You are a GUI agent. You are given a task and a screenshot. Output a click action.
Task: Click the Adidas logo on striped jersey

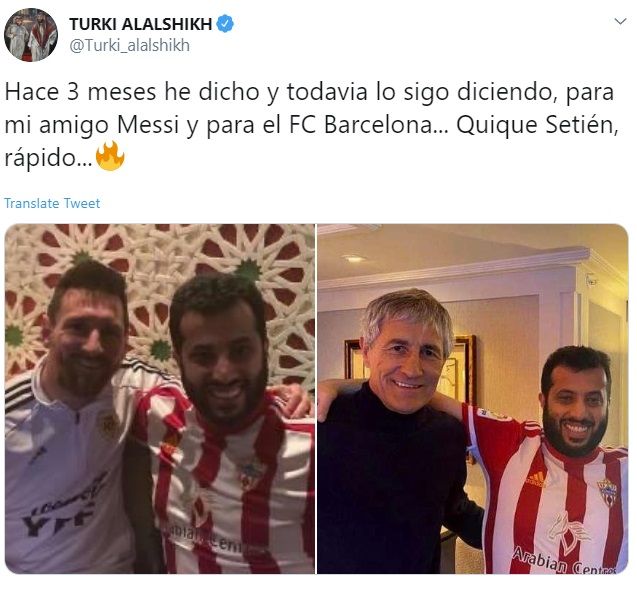pos(535,479)
